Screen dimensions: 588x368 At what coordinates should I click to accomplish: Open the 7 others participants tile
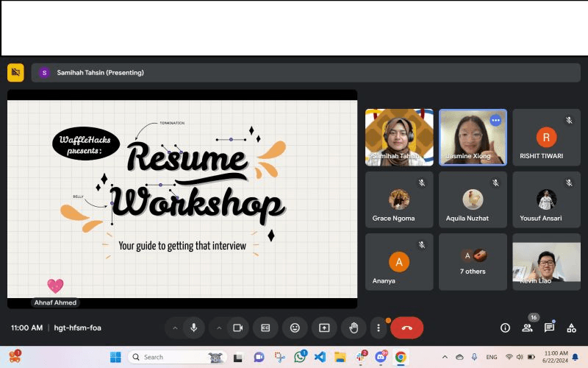pos(473,262)
